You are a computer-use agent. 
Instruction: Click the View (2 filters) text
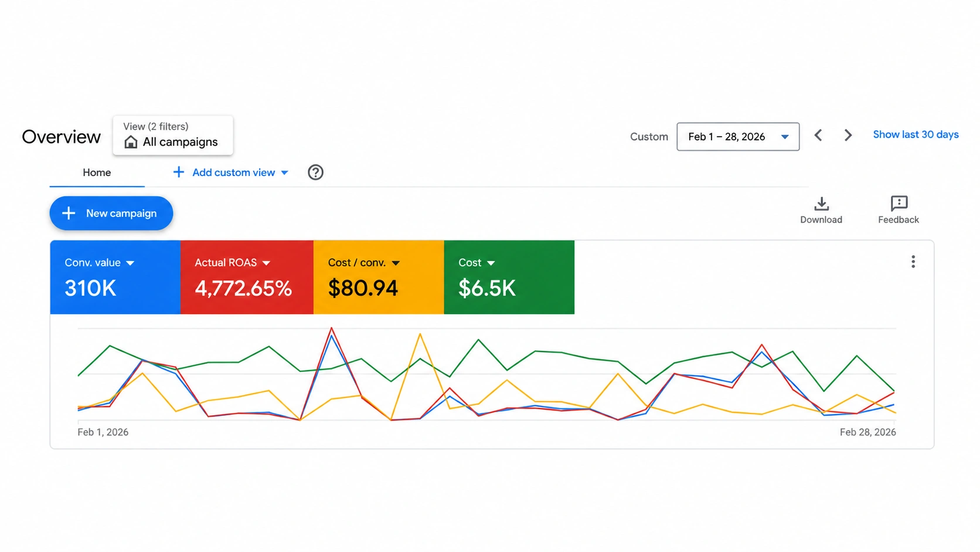[156, 126]
